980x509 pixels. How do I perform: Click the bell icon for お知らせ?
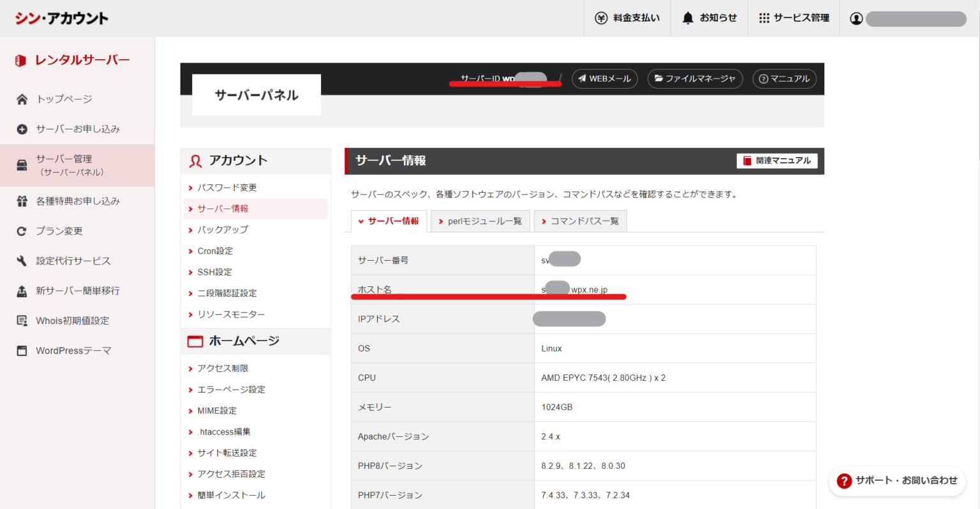[x=688, y=18]
